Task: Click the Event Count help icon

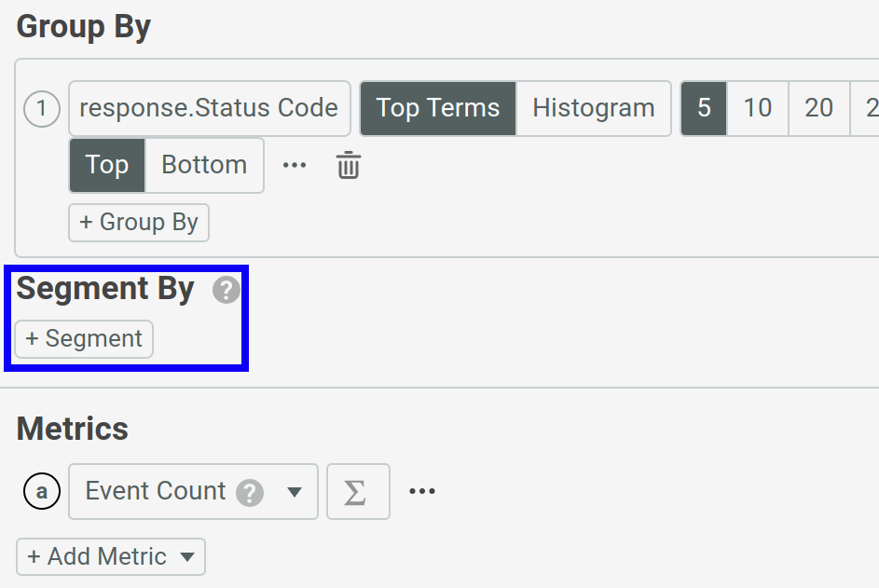Action: pos(250,492)
